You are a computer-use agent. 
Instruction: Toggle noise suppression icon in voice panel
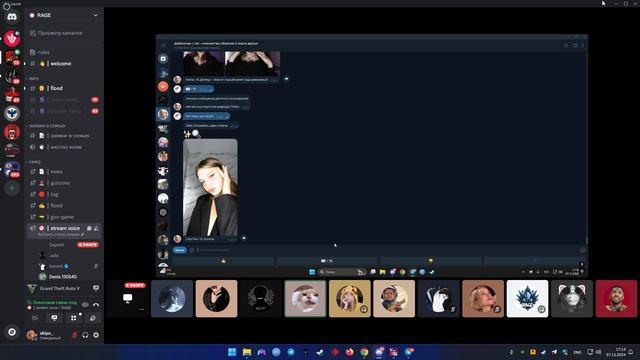85,304
